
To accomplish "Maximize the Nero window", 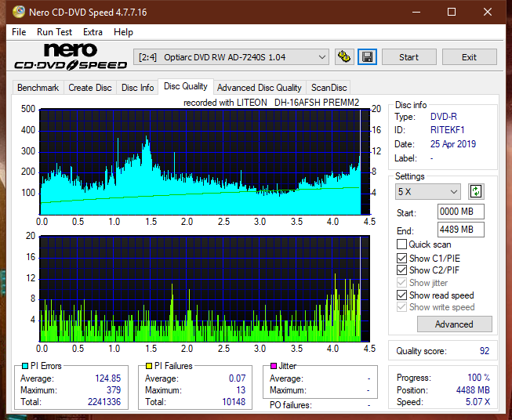I will click(452, 12).
